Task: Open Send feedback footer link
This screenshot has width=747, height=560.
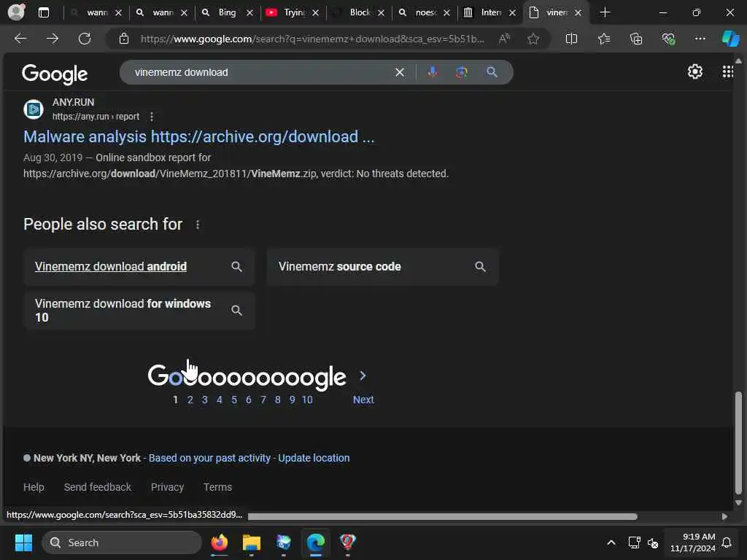Action: tap(98, 487)
